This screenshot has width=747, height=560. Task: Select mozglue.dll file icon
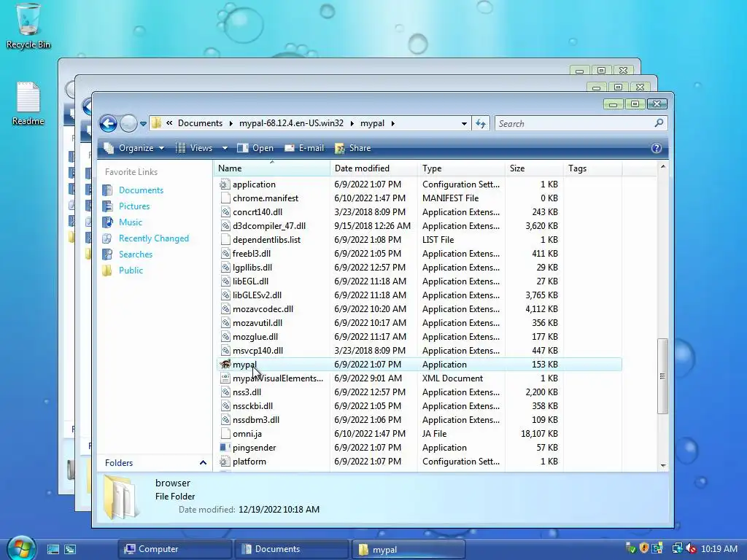pos(225,337)
